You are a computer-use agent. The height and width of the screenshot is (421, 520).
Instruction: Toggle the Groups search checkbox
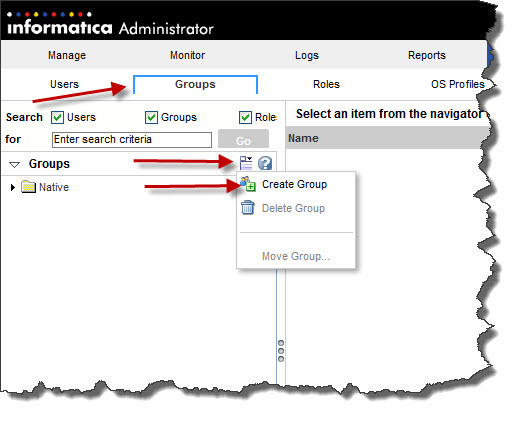click(151, 117)
